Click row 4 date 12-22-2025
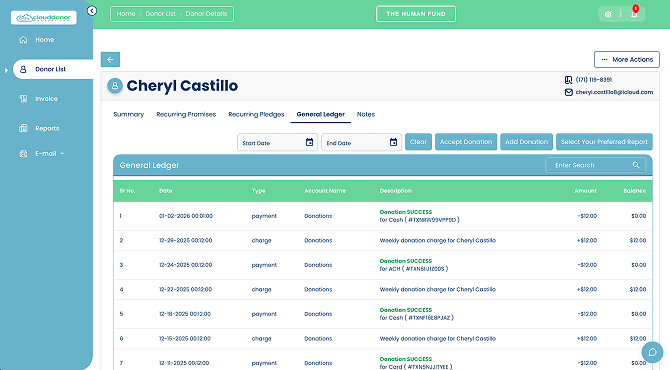Screen dimensions: 670x370 [x=185, y=290]
